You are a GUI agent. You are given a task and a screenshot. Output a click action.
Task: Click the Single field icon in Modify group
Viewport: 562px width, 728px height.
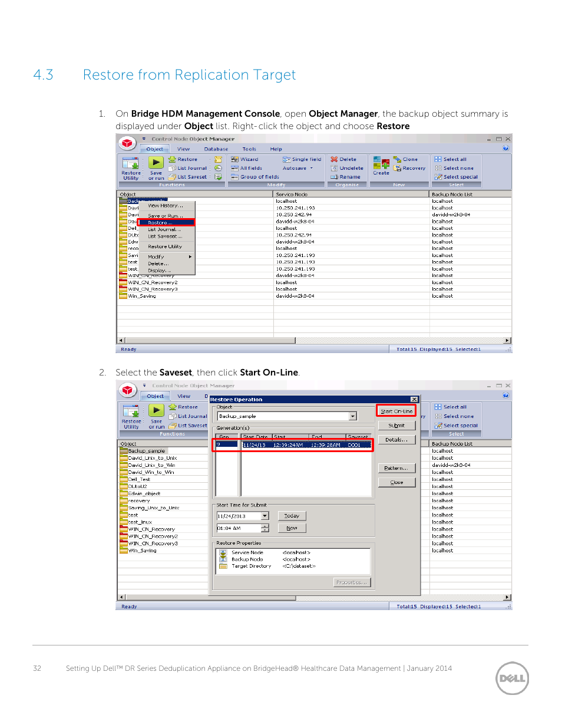click(287, 159)
